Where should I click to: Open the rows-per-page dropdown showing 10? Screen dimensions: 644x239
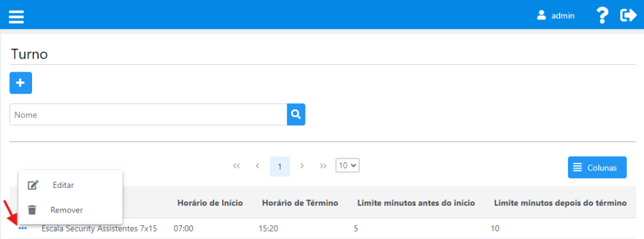[347, 165]
